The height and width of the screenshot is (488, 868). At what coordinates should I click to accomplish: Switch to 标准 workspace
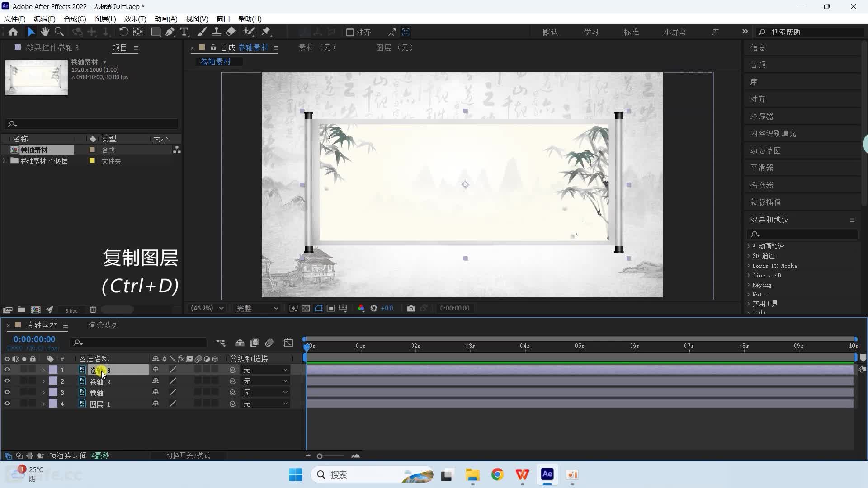[631, 32]
